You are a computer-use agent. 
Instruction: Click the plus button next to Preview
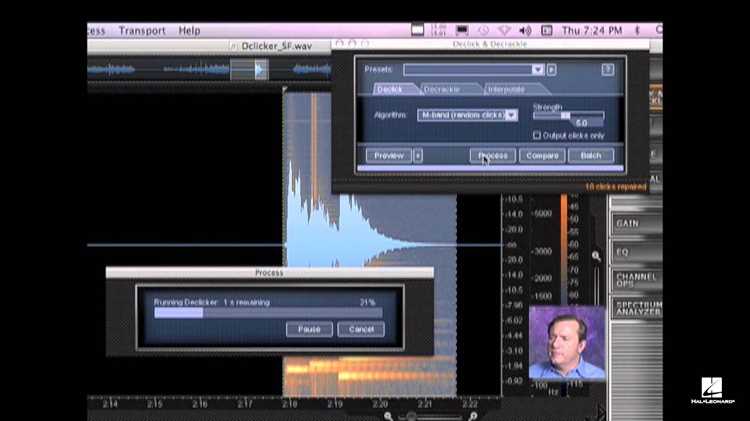coord(418,156)
